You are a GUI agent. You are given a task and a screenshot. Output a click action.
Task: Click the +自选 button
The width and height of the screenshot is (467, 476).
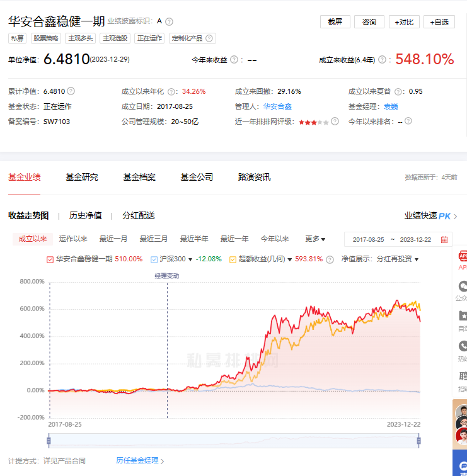coord(439,22)
